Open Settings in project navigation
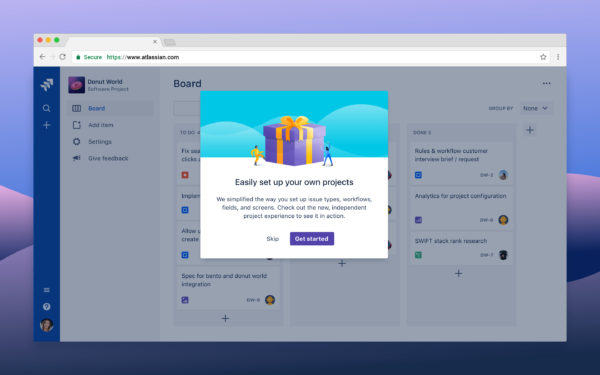Screen dimensions: 600x375 pos(111,142)
